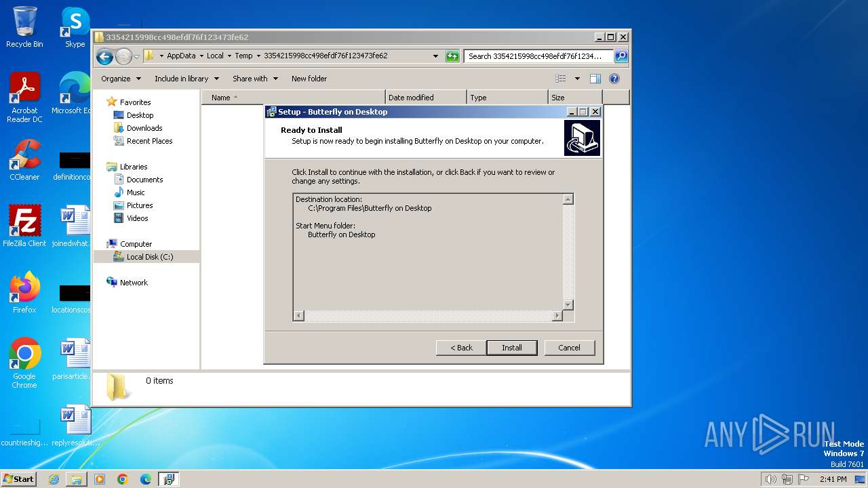This screenshot has width=868, height=488.
Task: Open Explorer help question icon
Action: [614, 79]
